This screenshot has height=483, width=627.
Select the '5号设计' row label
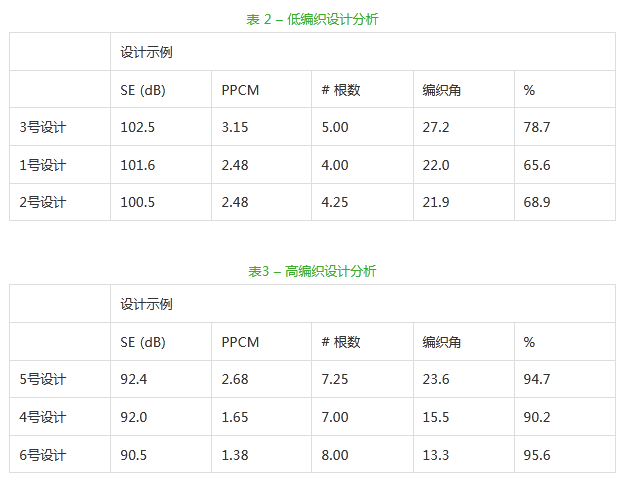click(43, 379)
